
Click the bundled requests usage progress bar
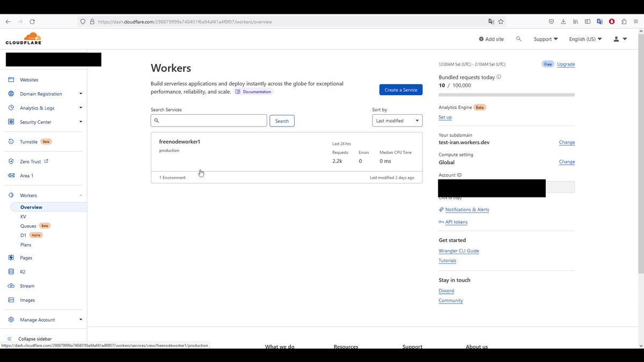click(x=507, y=95)
